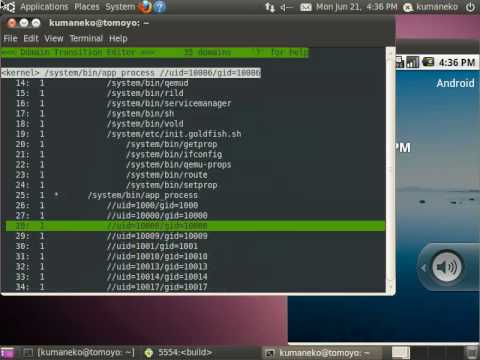The height and width of the screenshot is (360, 480).
Task: Open the Applications menu
Action: [44, 7]
